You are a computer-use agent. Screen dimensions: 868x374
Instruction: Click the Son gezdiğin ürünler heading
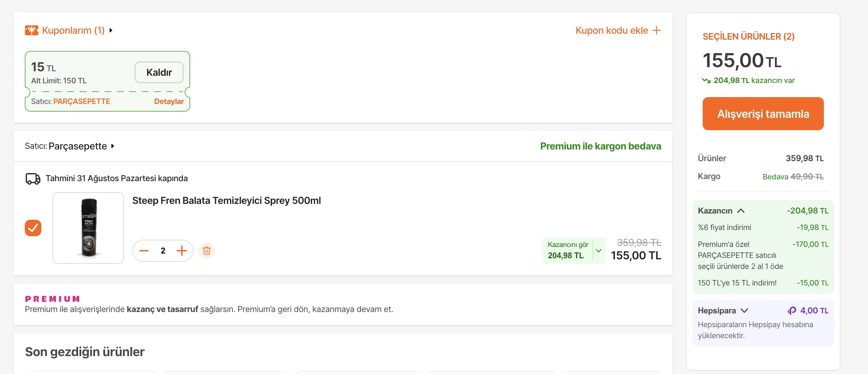[x=85, y=352]
